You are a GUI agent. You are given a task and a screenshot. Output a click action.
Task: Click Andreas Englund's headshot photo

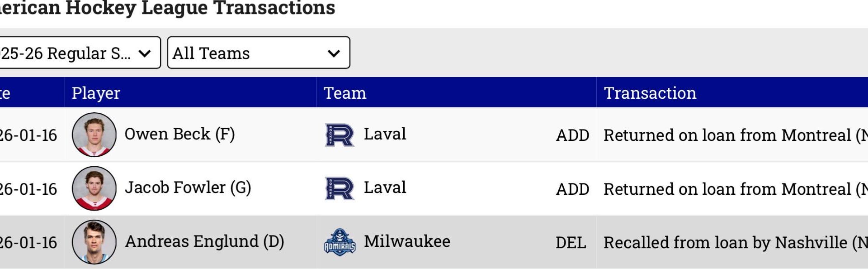(94, 241)
